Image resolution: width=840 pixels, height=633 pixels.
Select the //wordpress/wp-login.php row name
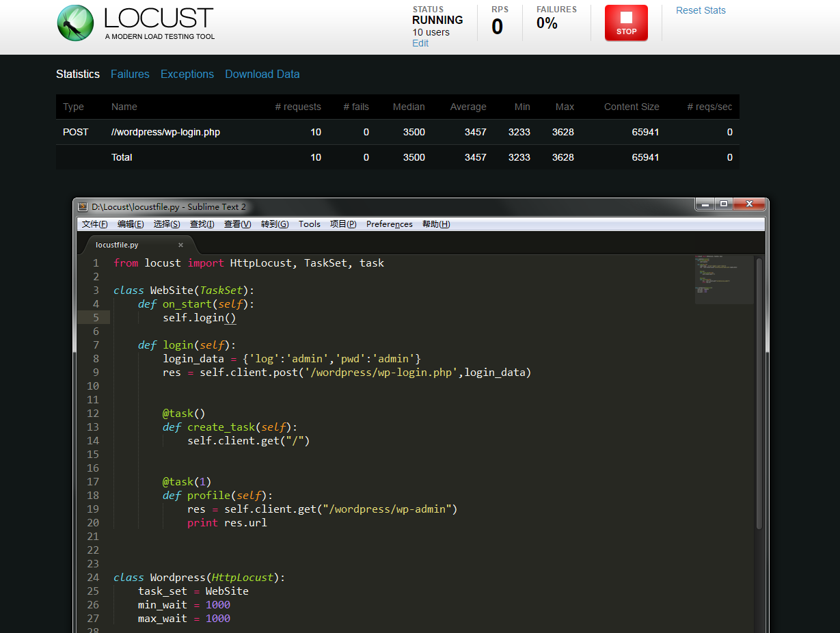pyautogui.click(x=165, y=132)
